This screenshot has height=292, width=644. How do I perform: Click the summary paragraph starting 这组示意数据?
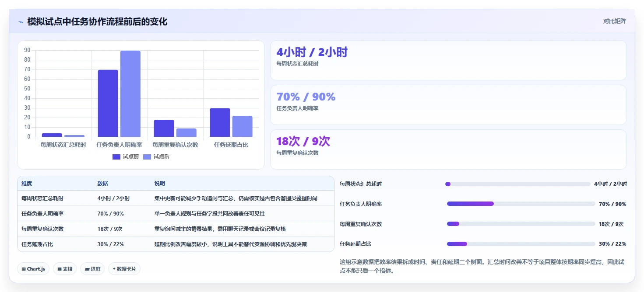(483, 266)
